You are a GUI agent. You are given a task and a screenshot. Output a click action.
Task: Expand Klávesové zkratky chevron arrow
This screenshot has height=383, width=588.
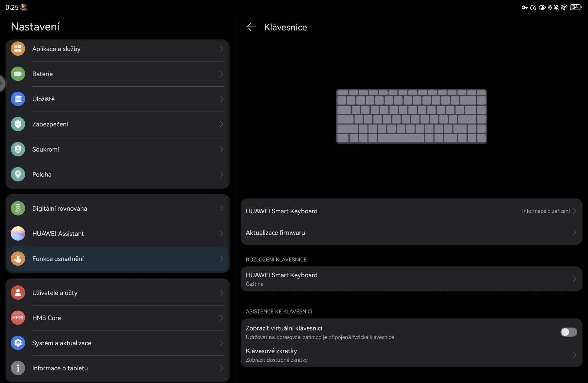(x=574, y=355)
